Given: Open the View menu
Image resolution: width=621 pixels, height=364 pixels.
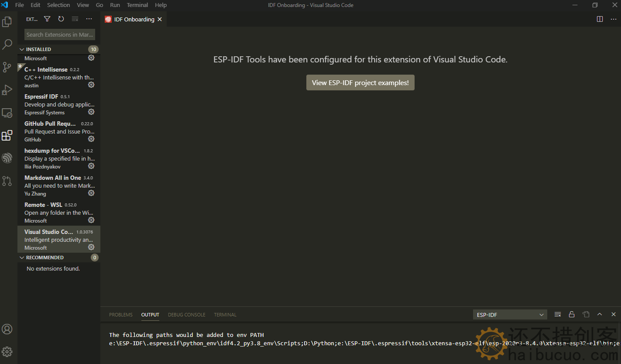Looking at the screenshot, I should (x=83, y=5).
